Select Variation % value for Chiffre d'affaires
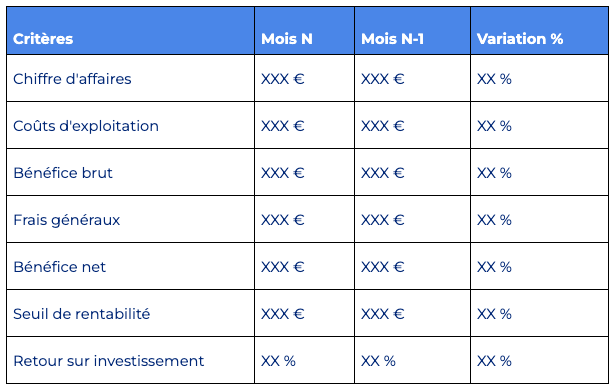615x389 pixels. pyautogui.click(x=540, y=78)
